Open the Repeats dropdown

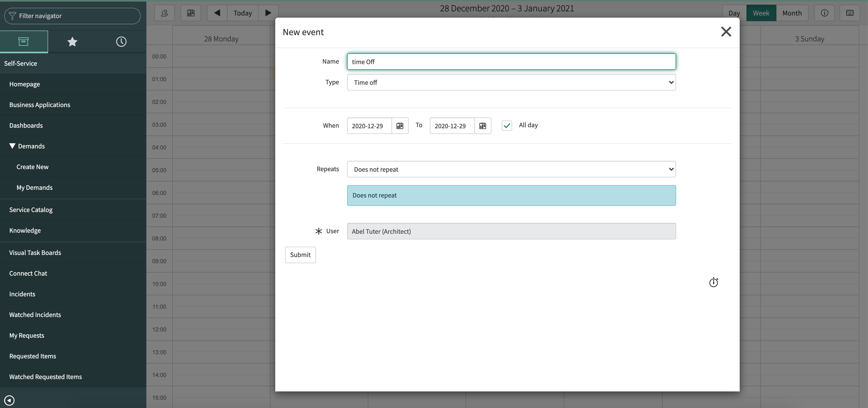tap(511, 169)
